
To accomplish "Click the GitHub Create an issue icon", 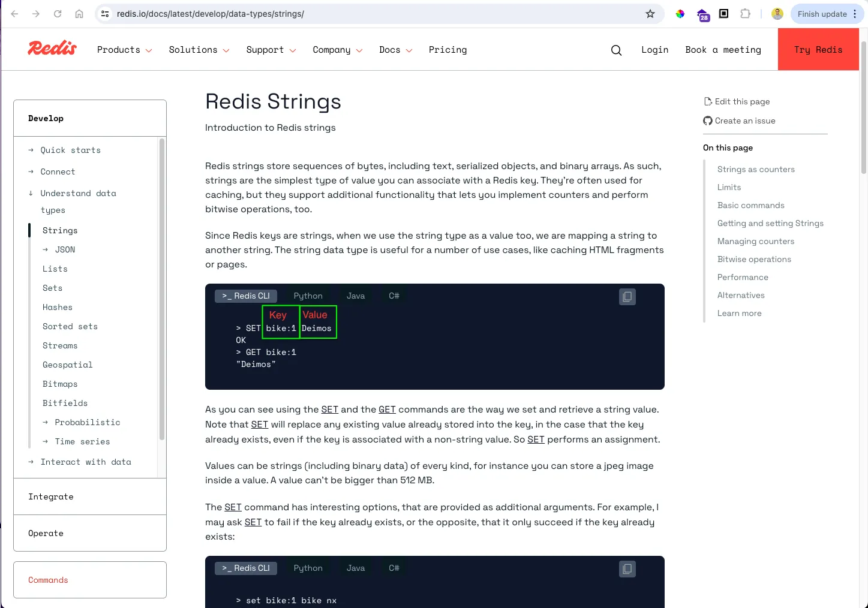I will point(708,121).
